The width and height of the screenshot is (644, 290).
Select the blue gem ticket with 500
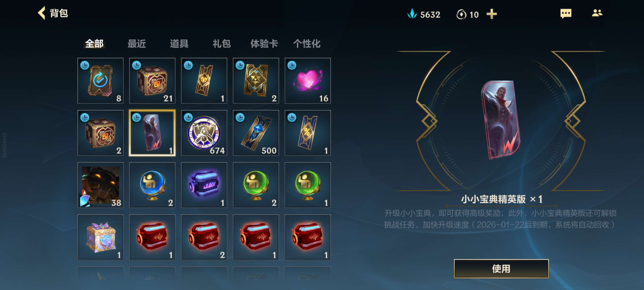[256, 133]
